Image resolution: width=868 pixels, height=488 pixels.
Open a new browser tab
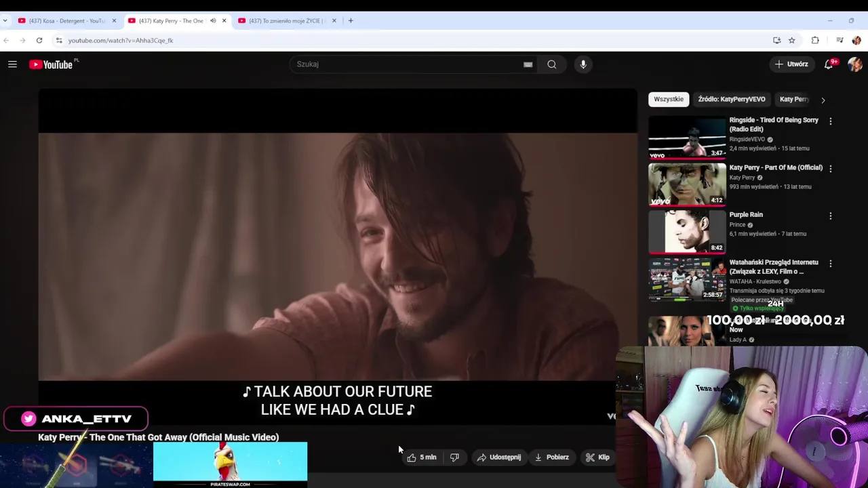pyautogui.click(x=351, y=21)
